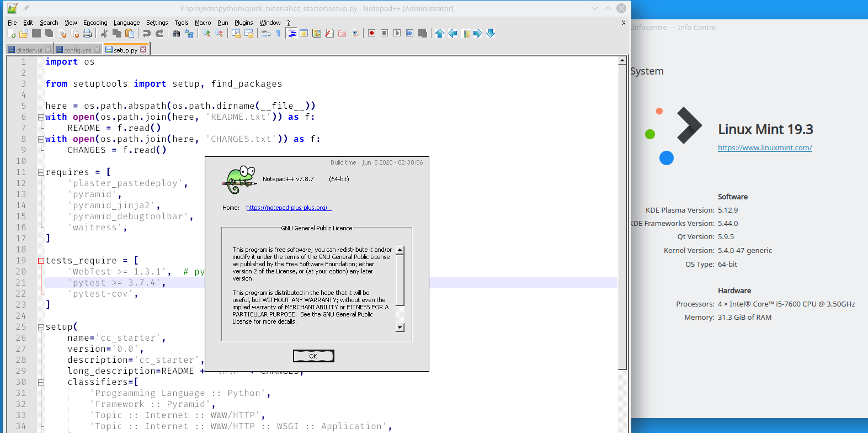The image size is (868, 433).
Task: Click the Zoom In magnifier icon
Action: click(206, 33)
